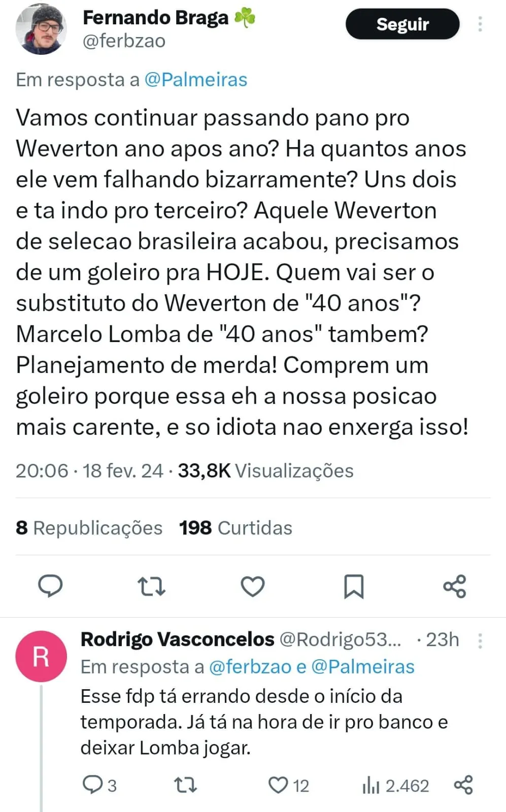
Task: Bookmark the main tweet
Action: point(354,586)
